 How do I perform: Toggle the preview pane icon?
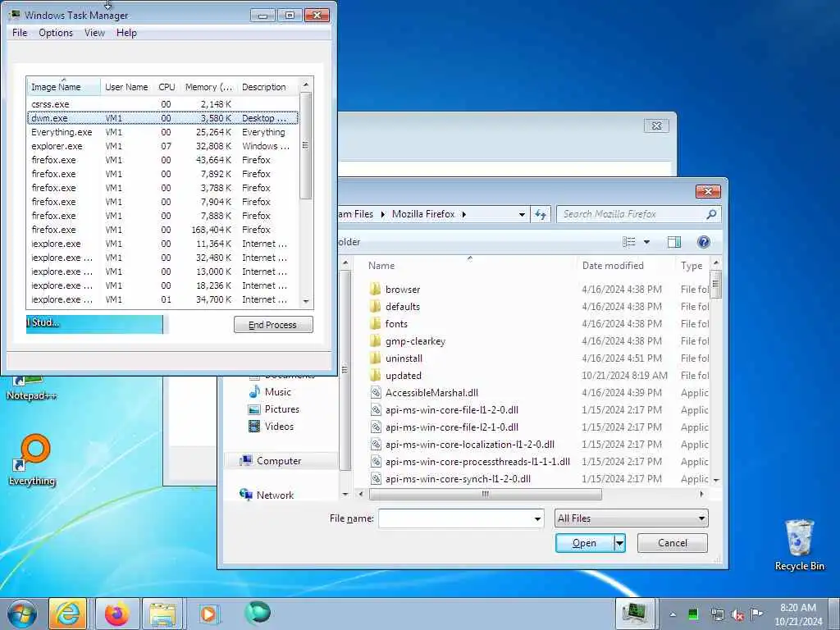(x=674, y=242)
